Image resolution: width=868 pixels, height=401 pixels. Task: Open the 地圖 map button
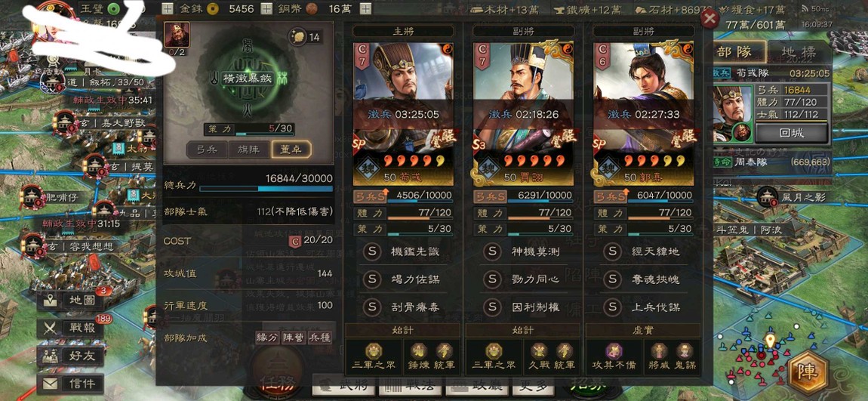coord(71,301)
